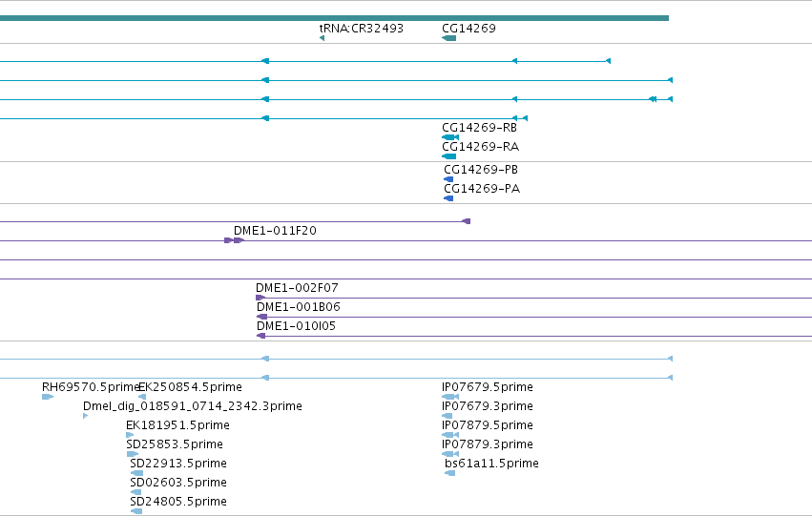Select the SD24805.5prime EST glyph
The height and width of the screenshot is (516, 812).
pos(136,511)
